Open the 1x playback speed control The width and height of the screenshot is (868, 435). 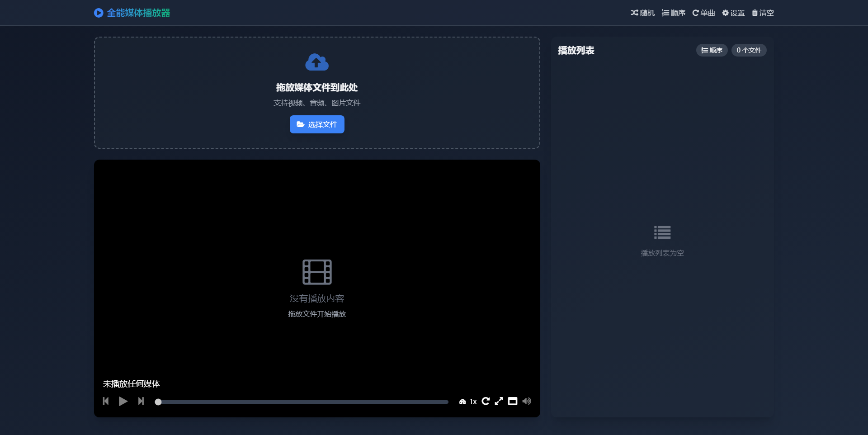click(x=468, y=402)
